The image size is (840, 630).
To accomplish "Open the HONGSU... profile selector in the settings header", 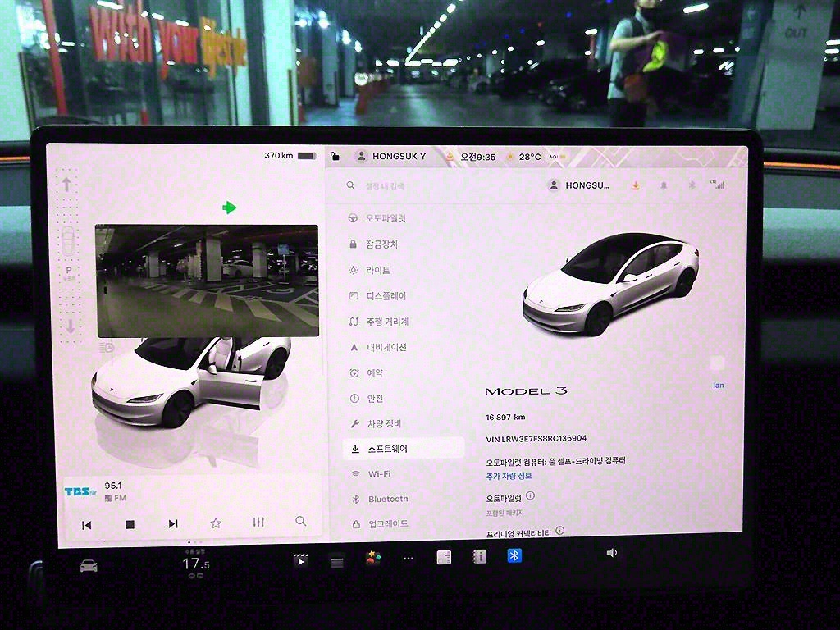I will [x=578, y=185].
